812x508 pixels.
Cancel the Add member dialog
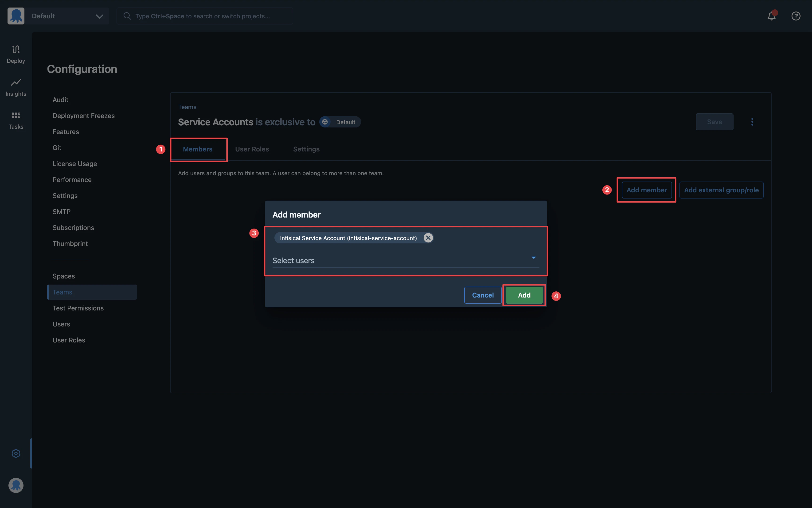[x=483, y=295]
